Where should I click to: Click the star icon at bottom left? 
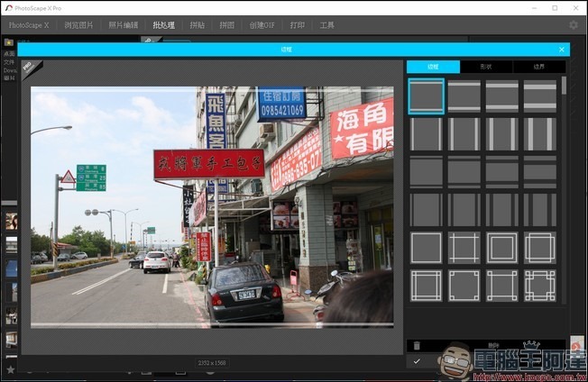(x=11, y=369)
